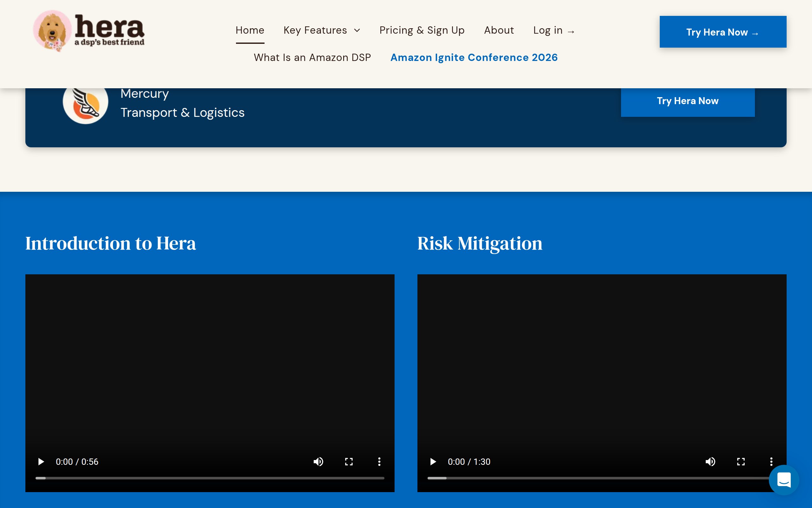Enter fullscreen on Risk Mitigation video
Image resolution: width=812 pixels, height=508 pixels.
pos(741,462)
